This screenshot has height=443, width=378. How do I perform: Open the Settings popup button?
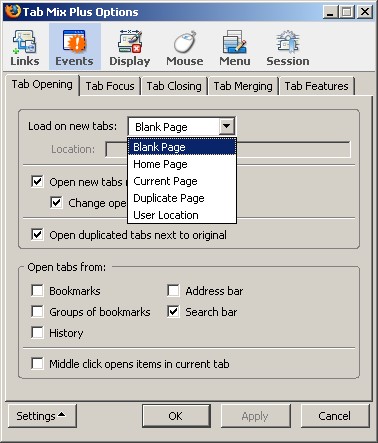(x=42, y=416)
